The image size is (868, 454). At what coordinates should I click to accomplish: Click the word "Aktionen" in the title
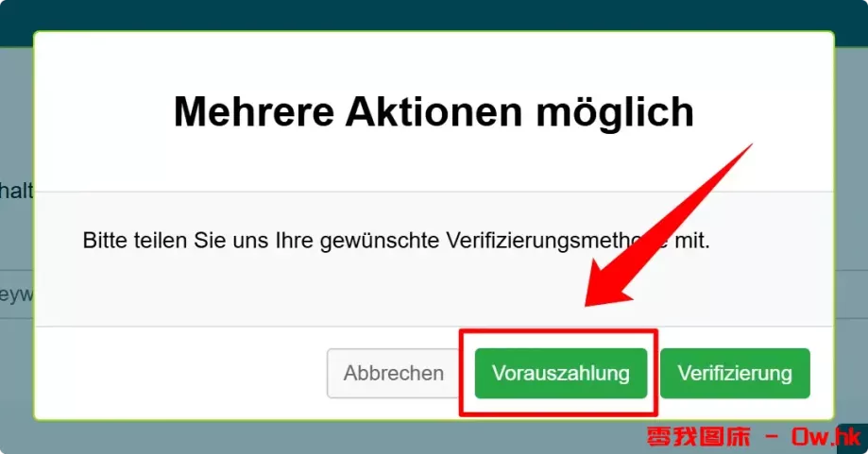click(434, 112)
